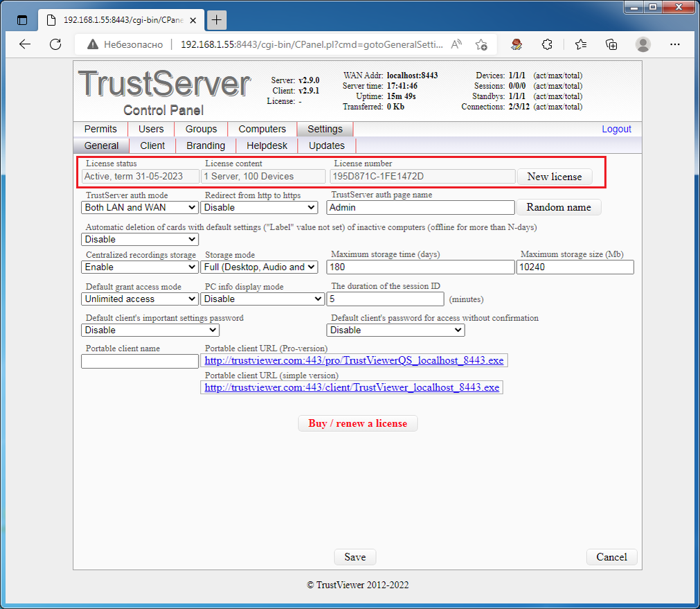Click Buy / renew a license
Image resolution: width=700 pixels, height=609 pixels.
click(x=357, y=423)
